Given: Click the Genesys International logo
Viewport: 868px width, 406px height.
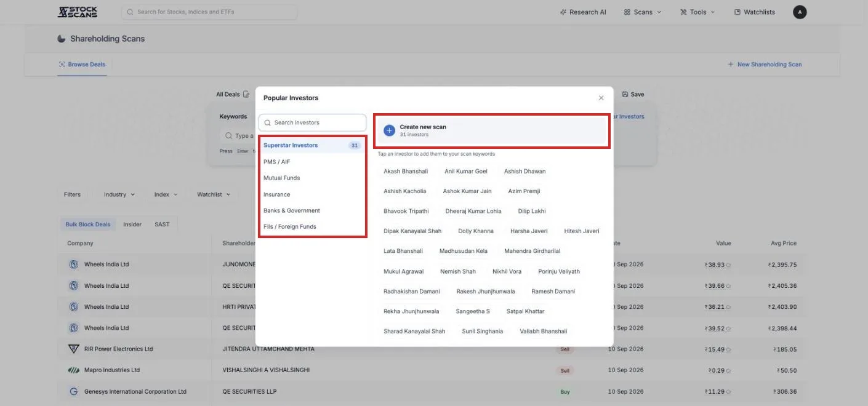Looking at the screenshot, I should (x=73, y=391).
